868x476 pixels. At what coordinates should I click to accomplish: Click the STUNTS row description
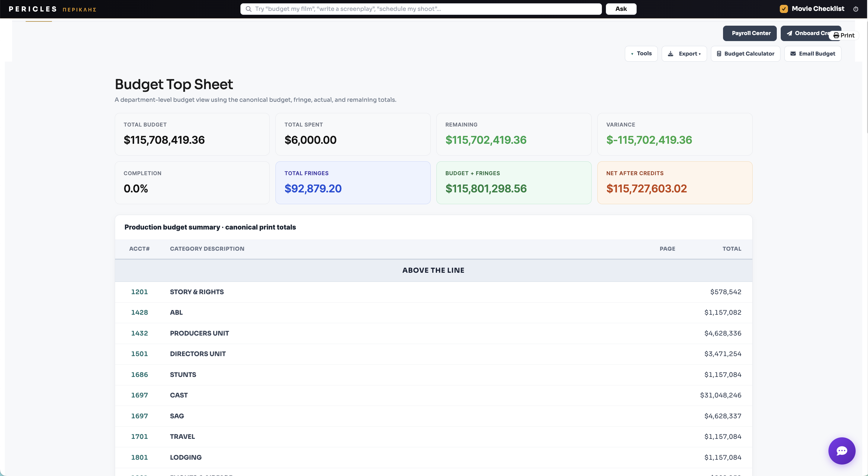tap(183, 375)
